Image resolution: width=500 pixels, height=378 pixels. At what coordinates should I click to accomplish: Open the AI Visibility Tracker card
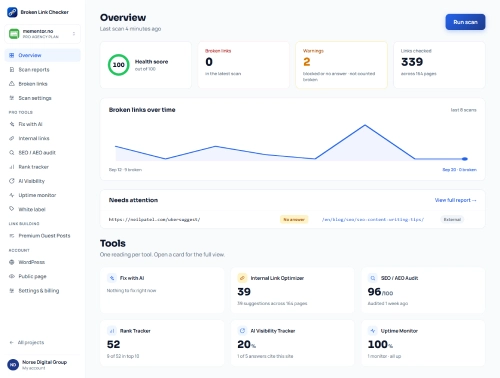click(292, 343)
